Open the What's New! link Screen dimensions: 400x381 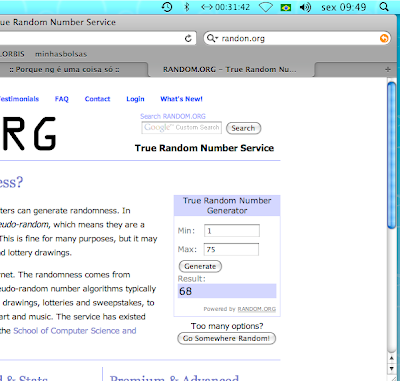click(x=181, y=99)
